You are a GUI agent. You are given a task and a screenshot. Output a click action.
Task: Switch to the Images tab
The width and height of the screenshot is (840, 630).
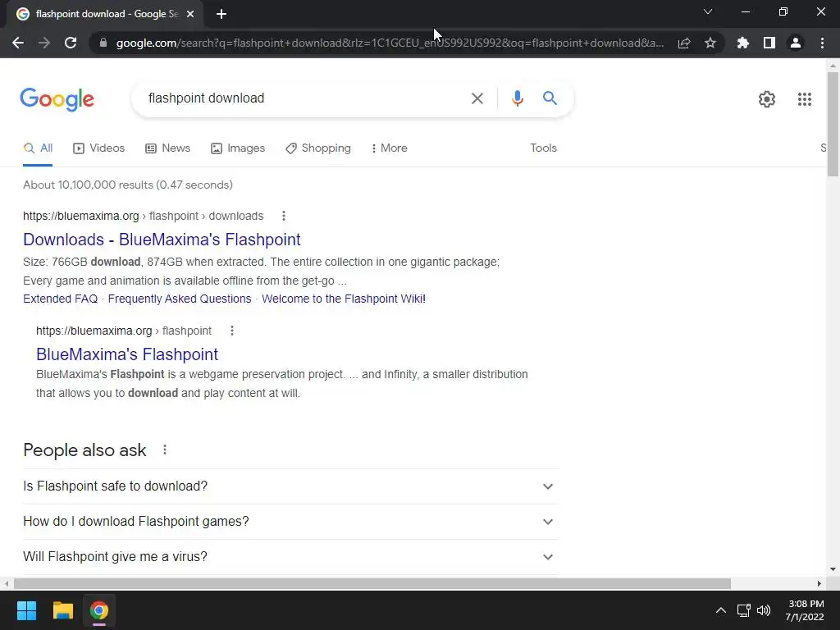pyautogui.click(x=238, y=148)
